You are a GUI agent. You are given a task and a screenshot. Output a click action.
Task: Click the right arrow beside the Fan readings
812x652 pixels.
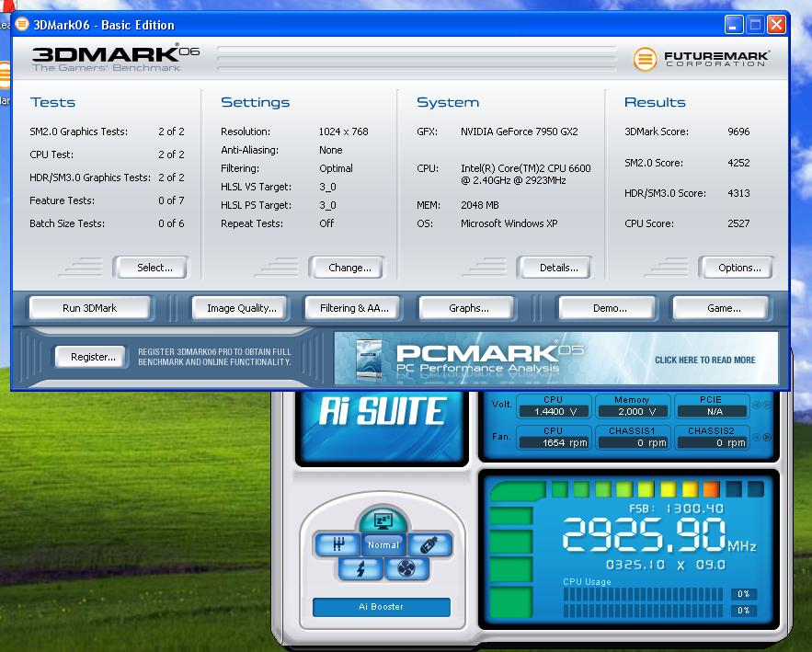tap(767, 437)
